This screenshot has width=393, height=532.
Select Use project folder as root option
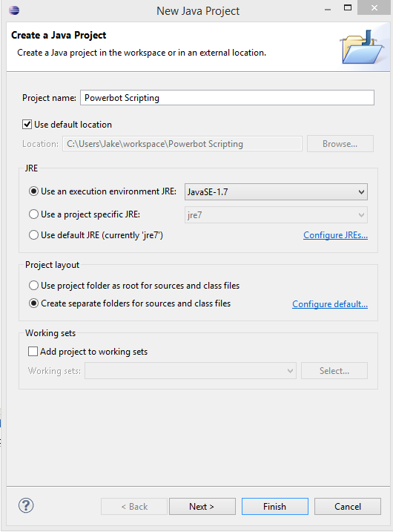click(33, 286)
